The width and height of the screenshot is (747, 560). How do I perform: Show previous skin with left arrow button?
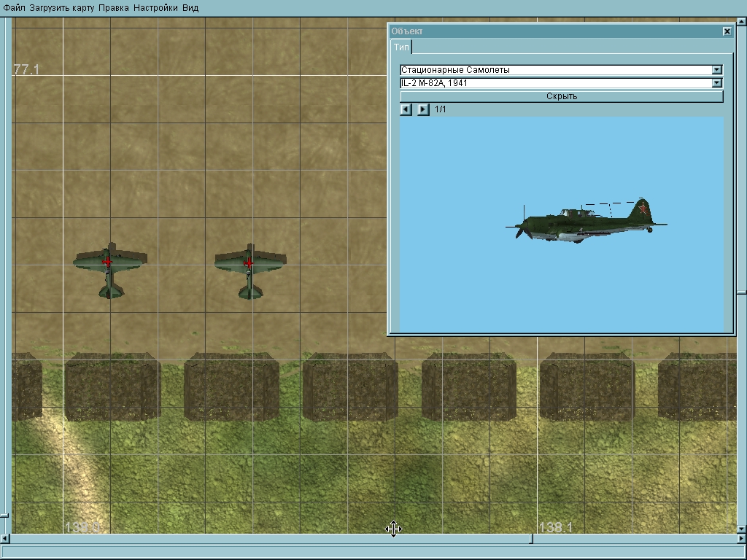(406, 109)
